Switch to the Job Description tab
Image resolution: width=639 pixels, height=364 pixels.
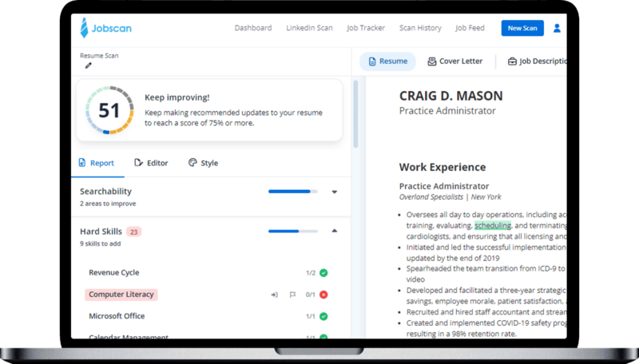[537, 61]
